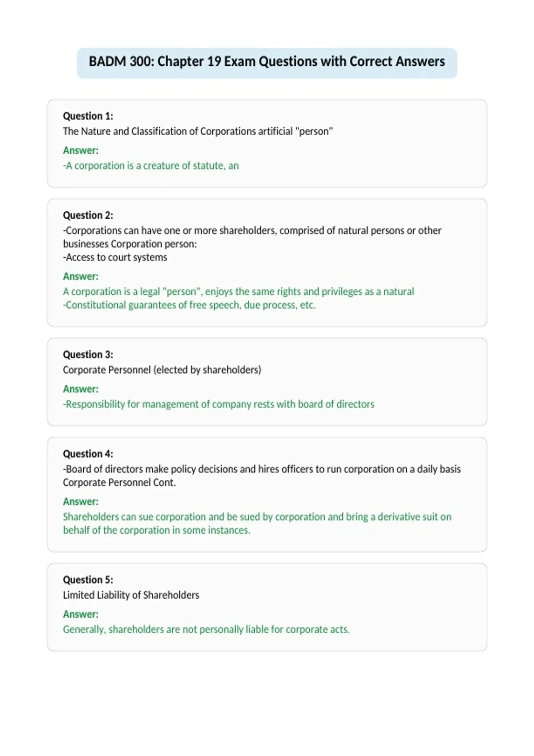534x756 pixels.
Task: Click the Question 5 heading
Action: tap(88, 579)
